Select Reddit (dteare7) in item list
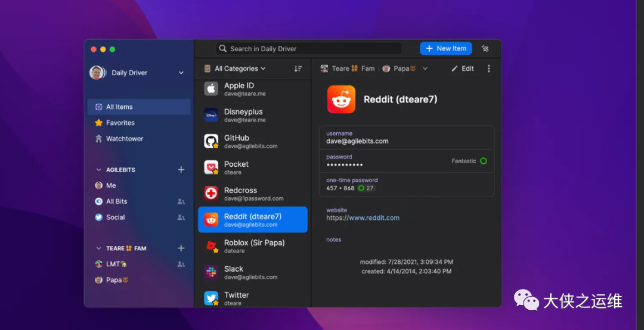 [253, 220]
